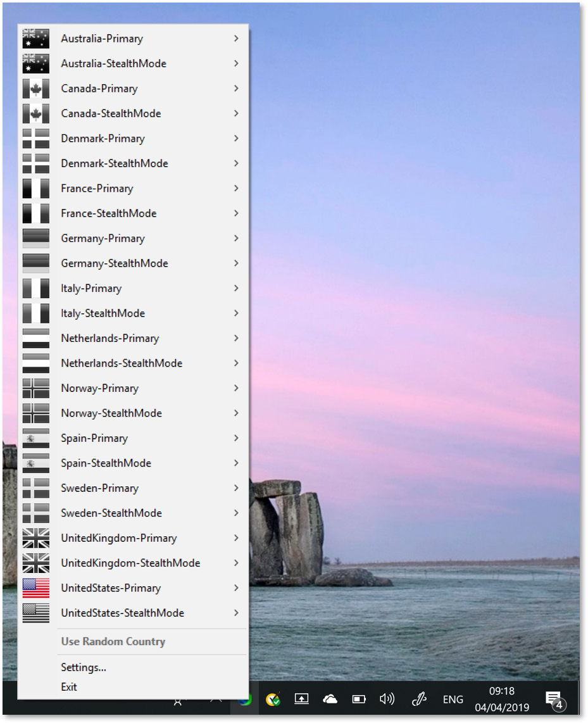Click the Germany-Primary flag icon
This screenshot has width=588, height=723.
coord(36,239)
